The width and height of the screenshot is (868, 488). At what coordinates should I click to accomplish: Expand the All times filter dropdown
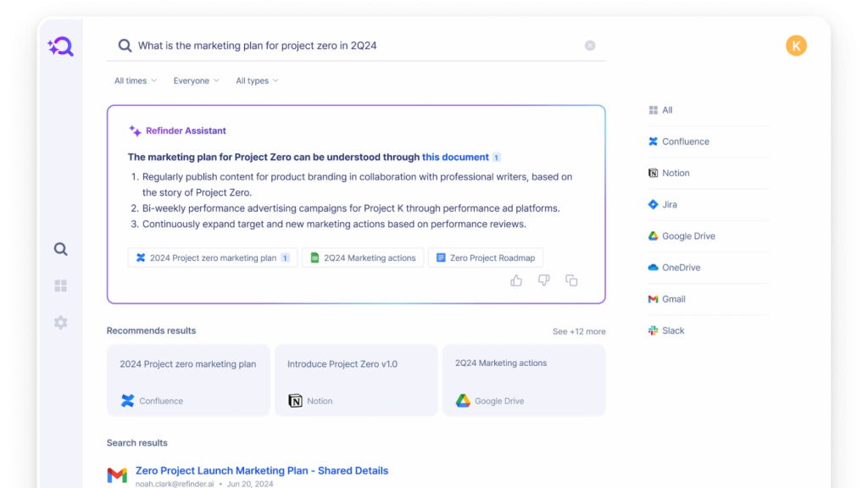136,81
